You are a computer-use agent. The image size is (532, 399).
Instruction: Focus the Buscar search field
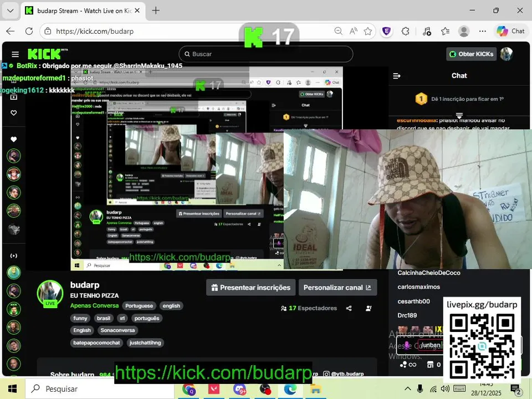coord(265,54)
